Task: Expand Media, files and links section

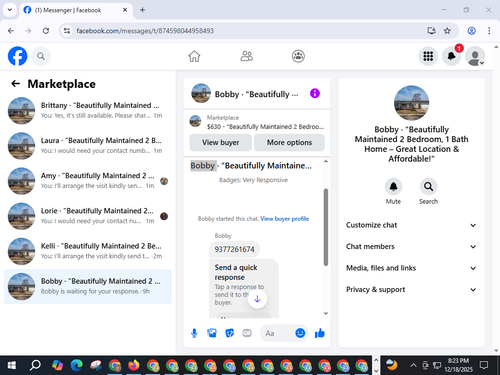Action: (x=411, y=268)
